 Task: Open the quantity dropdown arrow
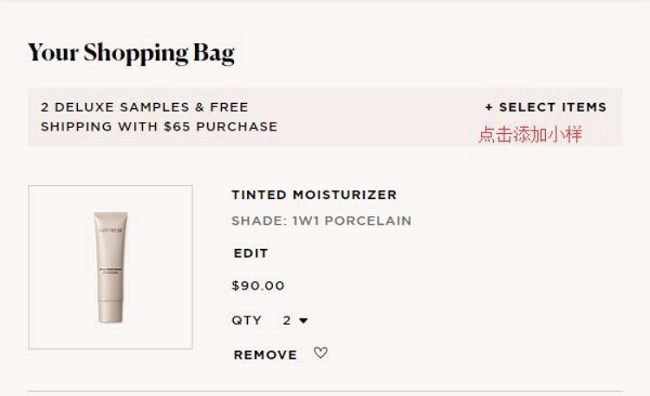click(x=303, y=321)
